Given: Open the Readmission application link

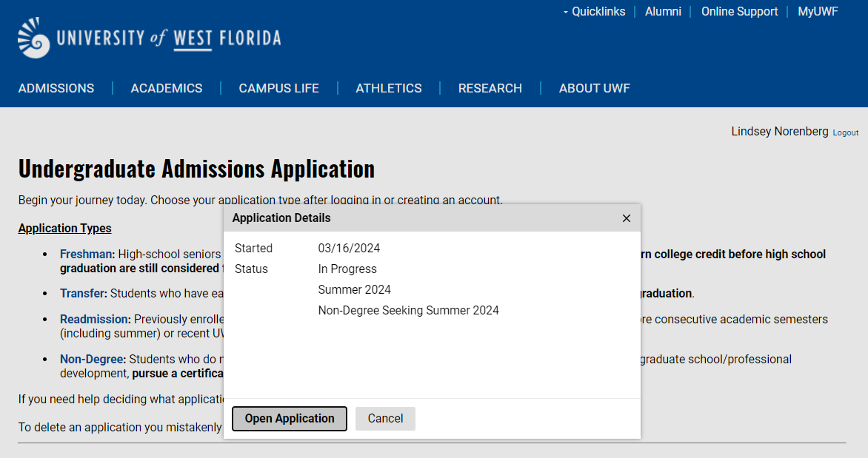Looking at the screenshot, I should pyautogui.click(x=96, y=320).
